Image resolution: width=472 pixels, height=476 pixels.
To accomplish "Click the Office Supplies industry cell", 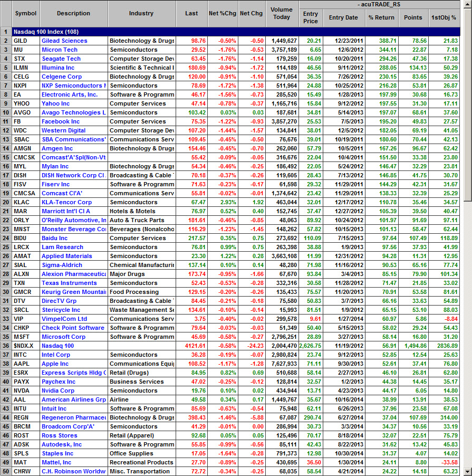I will click(x=142, y=453).
